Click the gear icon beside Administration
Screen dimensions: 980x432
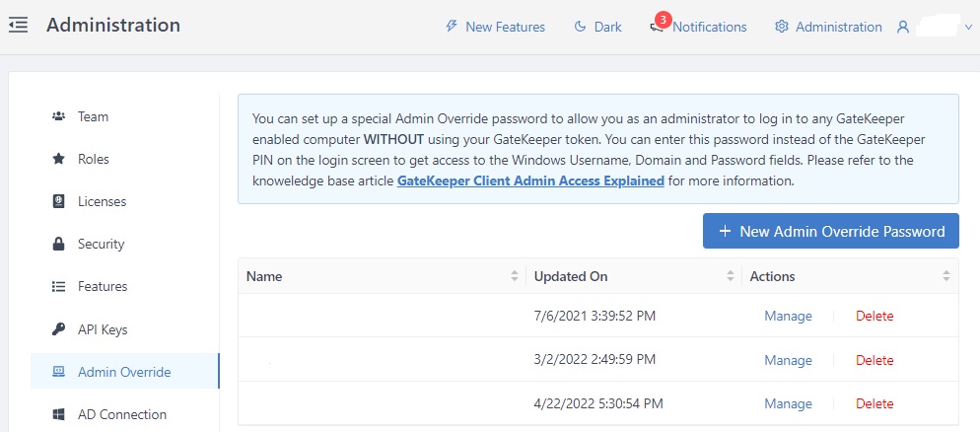coord(782,27)
